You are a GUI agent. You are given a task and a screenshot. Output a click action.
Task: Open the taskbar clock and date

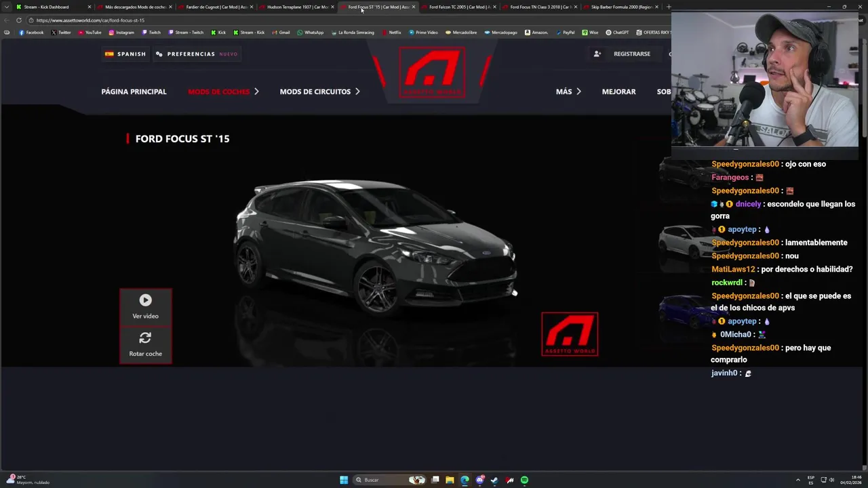point(850,480)
